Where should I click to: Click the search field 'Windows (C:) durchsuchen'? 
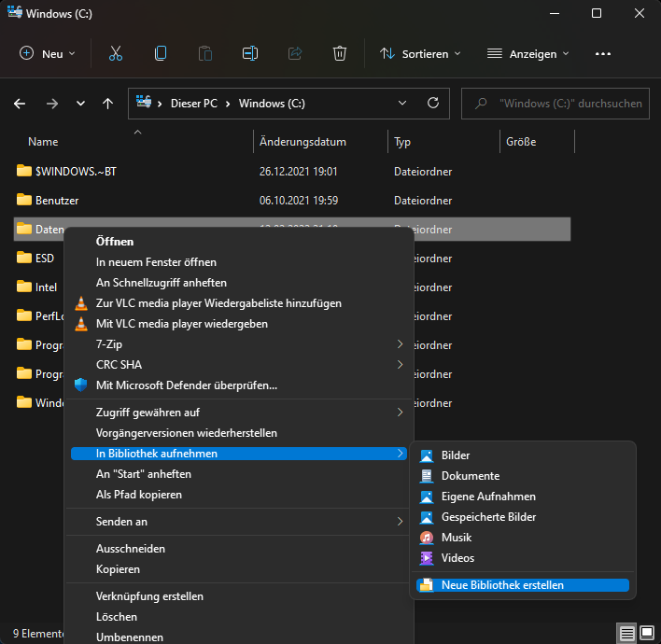[556, 104]
